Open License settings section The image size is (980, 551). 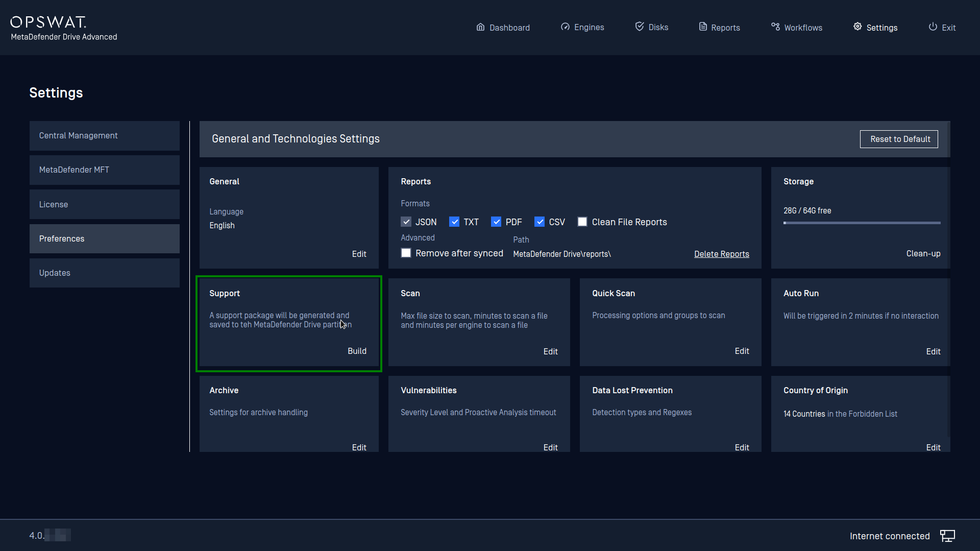pyautogui.click(x=105, y=204)
